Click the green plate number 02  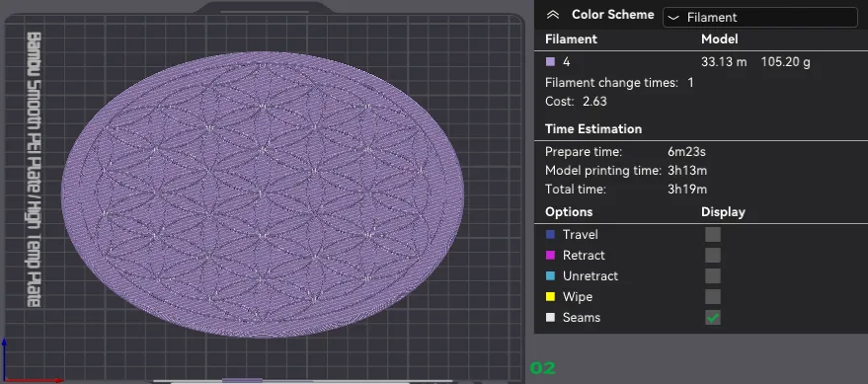pos(542,368)
